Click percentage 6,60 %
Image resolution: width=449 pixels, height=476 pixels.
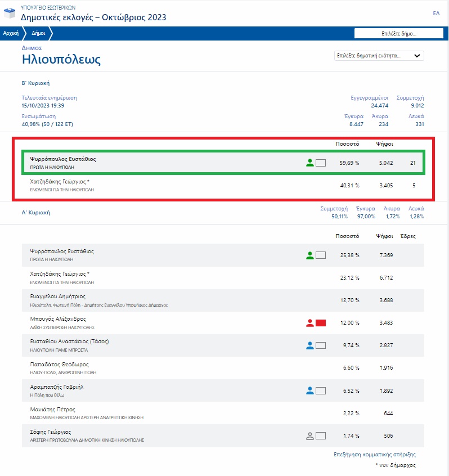(351, 367)
